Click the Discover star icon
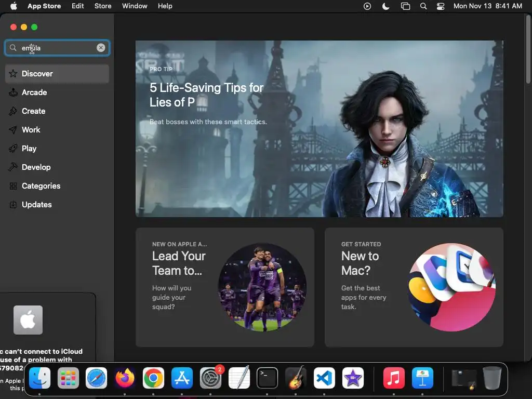 pos(13,73)
